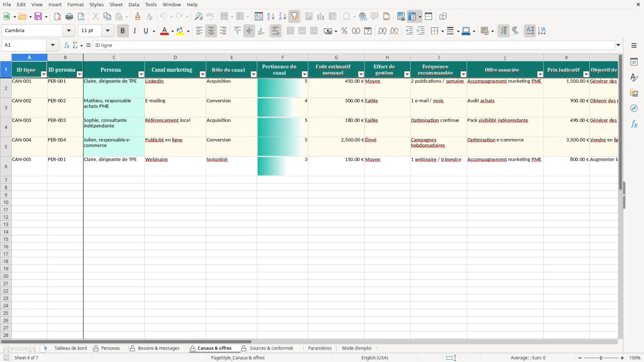Click the Print icon
The image size is (644, 362).
[x=69, y=17]
